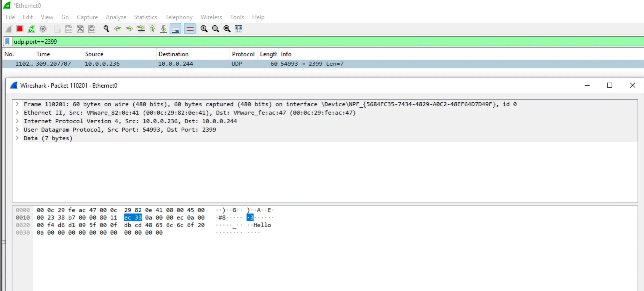Zoom in the main window text
This screenshot has width=644, height=291.
[204, 29]
